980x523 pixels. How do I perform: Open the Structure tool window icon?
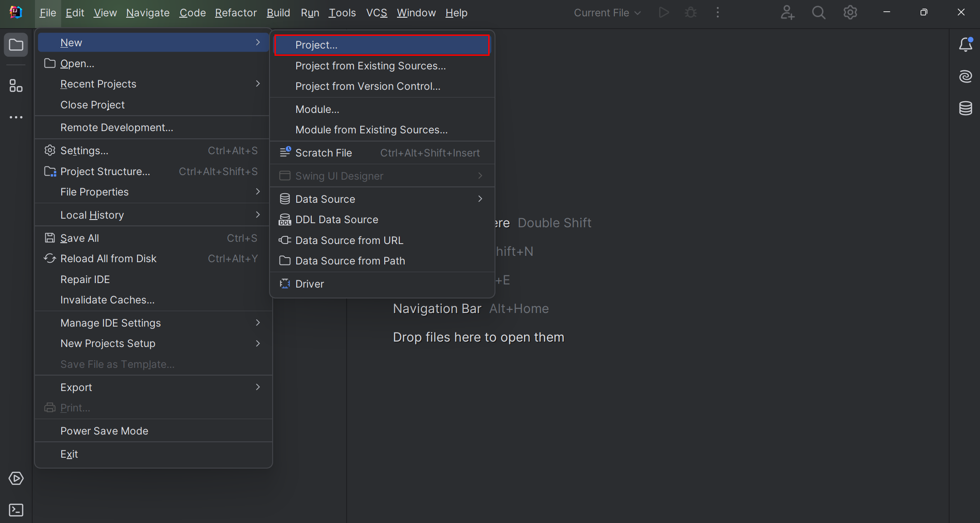(16, 85)
